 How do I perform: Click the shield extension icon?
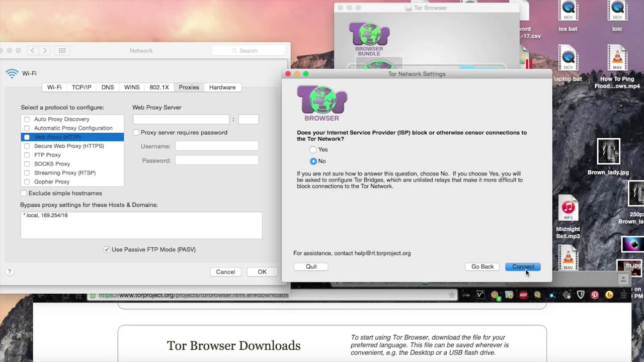[581, 295]
